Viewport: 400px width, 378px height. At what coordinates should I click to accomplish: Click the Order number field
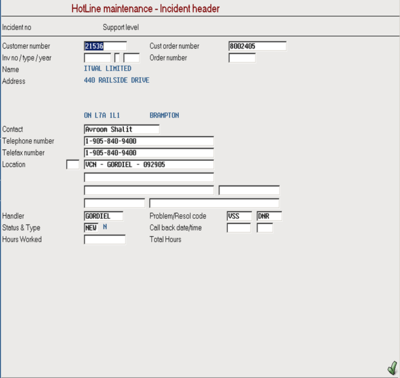point(242,58)
